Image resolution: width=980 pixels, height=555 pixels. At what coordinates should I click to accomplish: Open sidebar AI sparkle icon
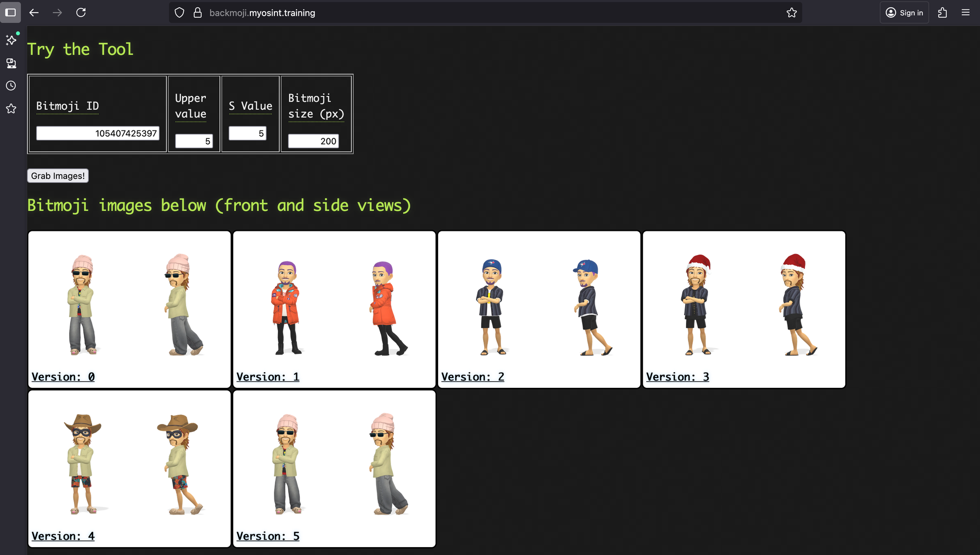click(11, 40)
